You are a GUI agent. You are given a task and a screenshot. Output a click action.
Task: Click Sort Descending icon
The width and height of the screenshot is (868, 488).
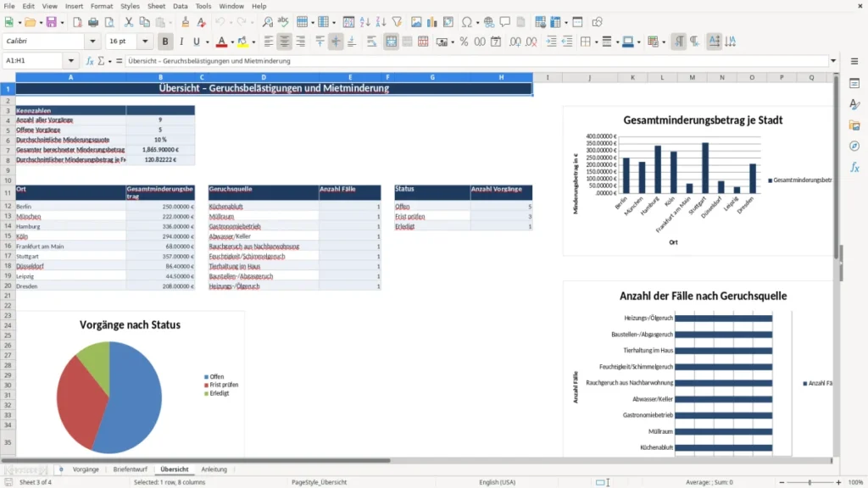381,22
